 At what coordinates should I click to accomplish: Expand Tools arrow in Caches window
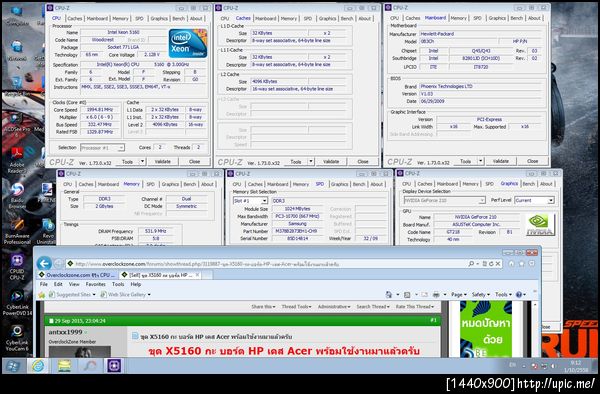311,161
